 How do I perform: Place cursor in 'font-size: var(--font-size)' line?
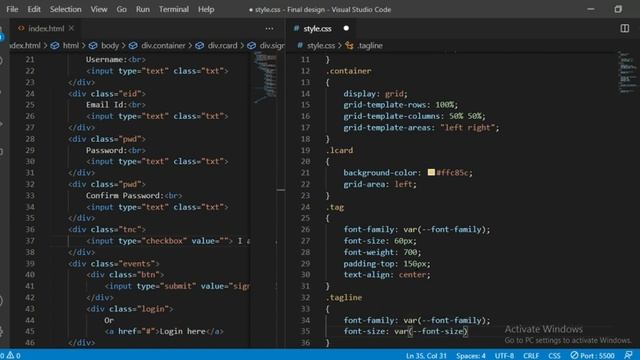point(406,331)
